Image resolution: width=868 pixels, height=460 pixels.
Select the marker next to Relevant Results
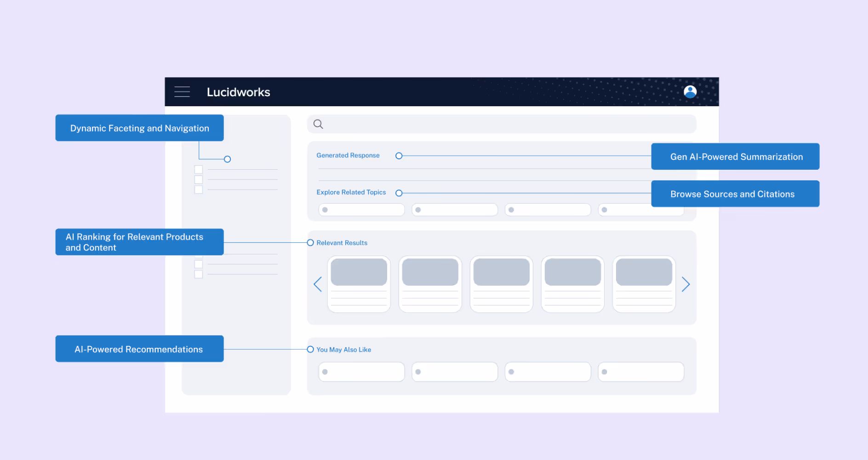pyautogui.click(x=310, y=242)
